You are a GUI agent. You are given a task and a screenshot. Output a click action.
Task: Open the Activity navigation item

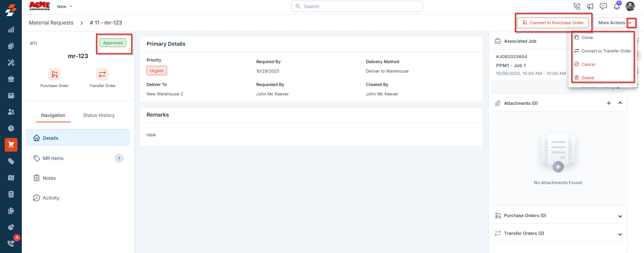click(x=78, y=198)
